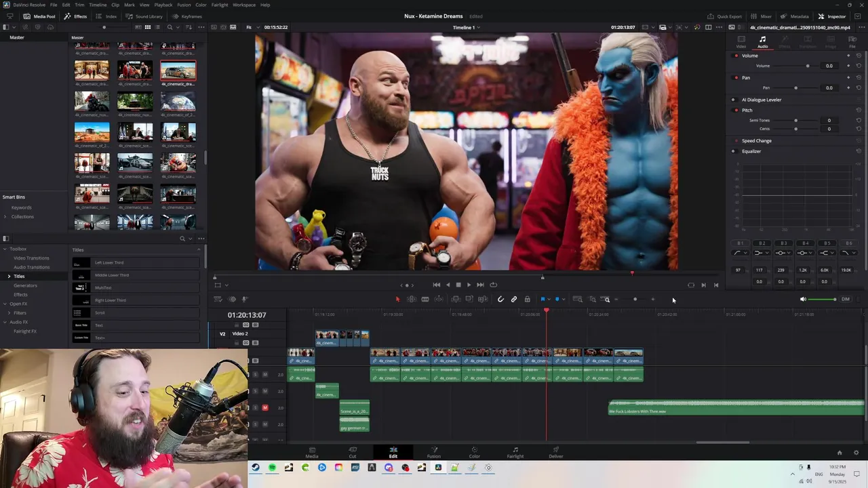The height and width of the screenshot is (488, 868).
Task: Open the Playback menu
Action: pos(163,5)
